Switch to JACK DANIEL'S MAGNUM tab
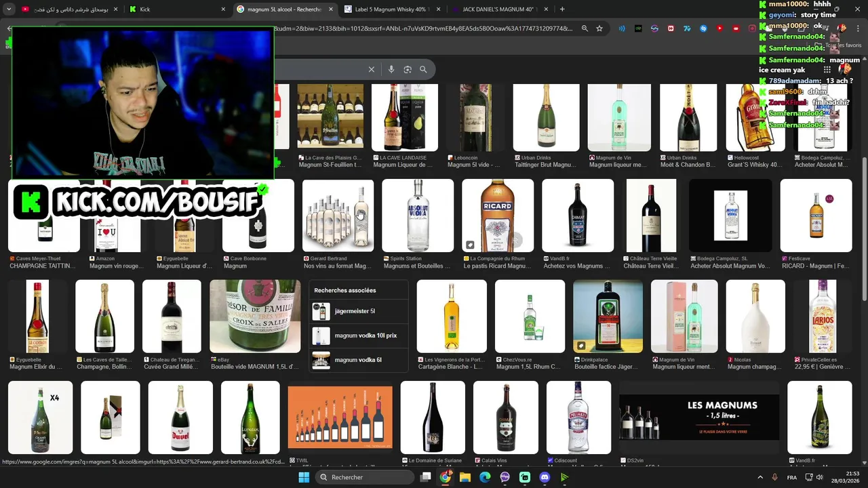This screenshot has width=868, height=488. 502,9
